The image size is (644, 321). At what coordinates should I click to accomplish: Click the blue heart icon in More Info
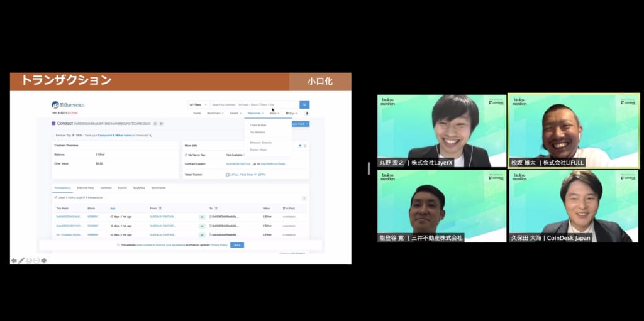pyautogui.click(x=300, y=146)
